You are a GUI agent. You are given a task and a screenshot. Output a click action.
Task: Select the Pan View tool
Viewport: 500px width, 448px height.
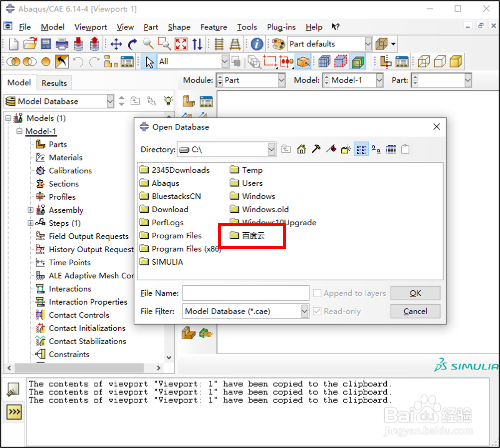tap(116, 44)
